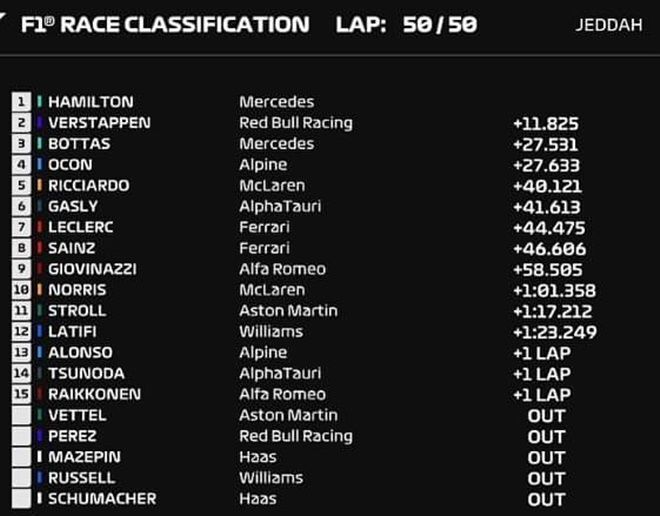Click position 1 box beside Hamilton

click(21, 102)
